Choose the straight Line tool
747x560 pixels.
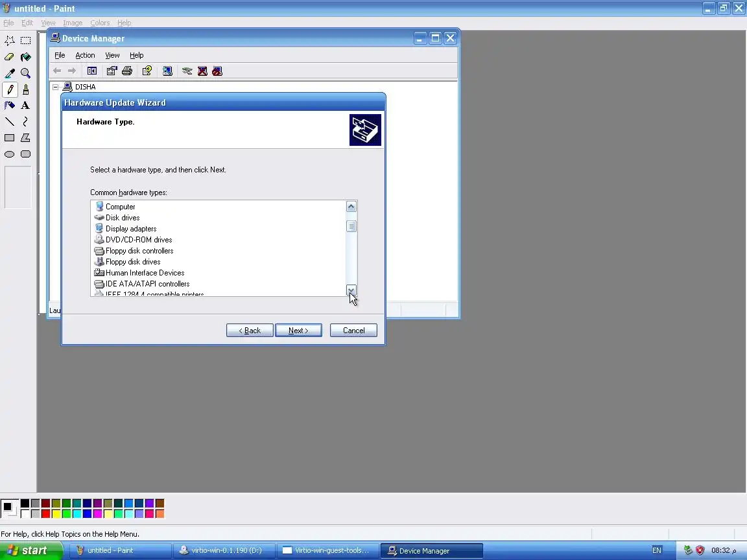[10, 121]
